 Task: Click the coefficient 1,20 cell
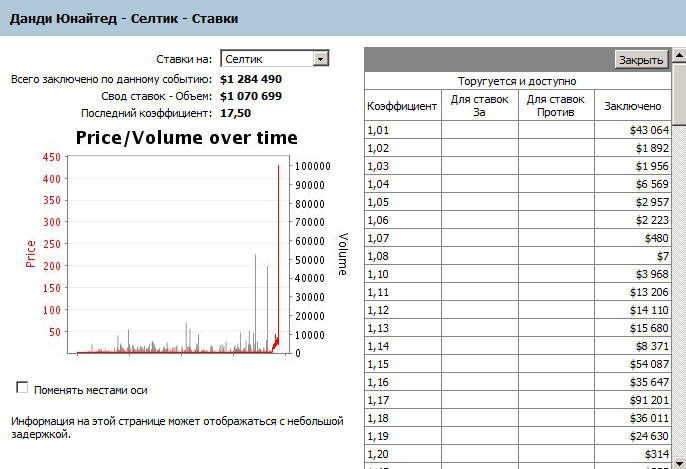click(402, 453)
